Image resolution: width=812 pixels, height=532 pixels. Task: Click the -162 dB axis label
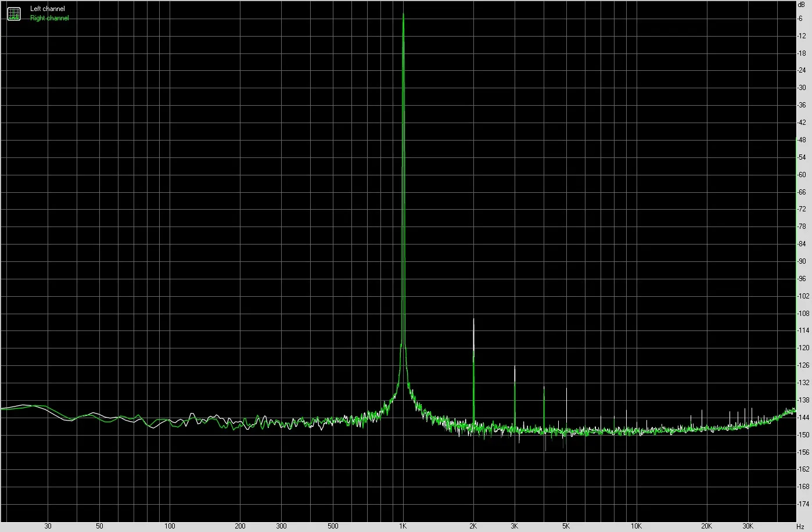point(803,469)
